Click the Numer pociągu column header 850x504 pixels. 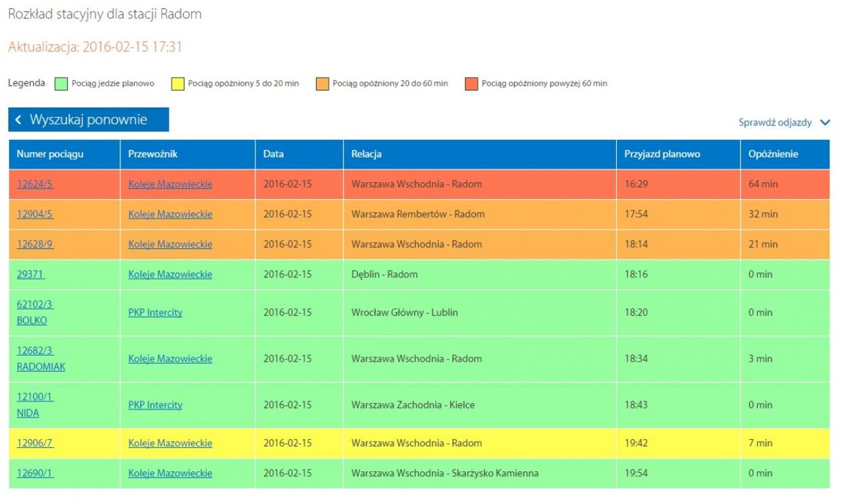coord(50,154)
